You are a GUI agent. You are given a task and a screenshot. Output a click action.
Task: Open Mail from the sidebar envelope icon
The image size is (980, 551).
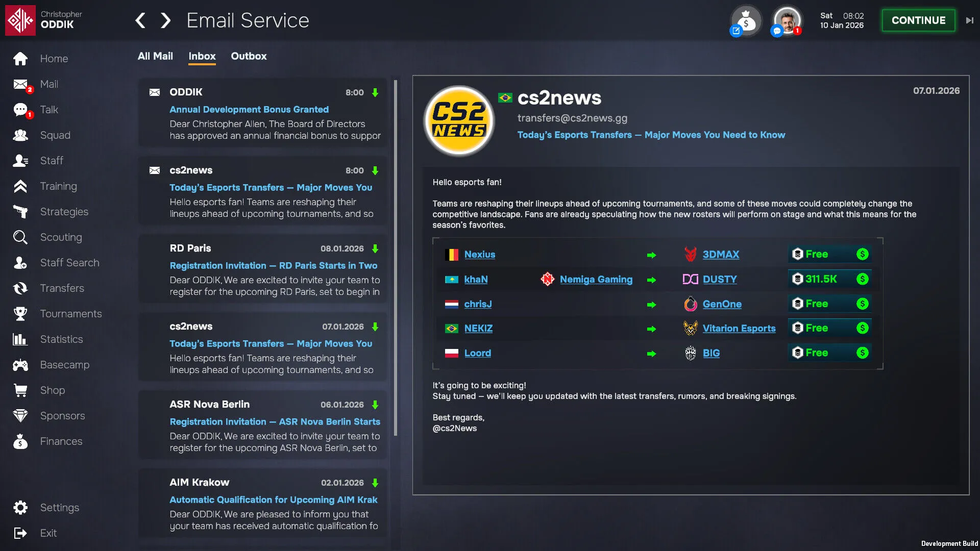[x=20, y=84]
